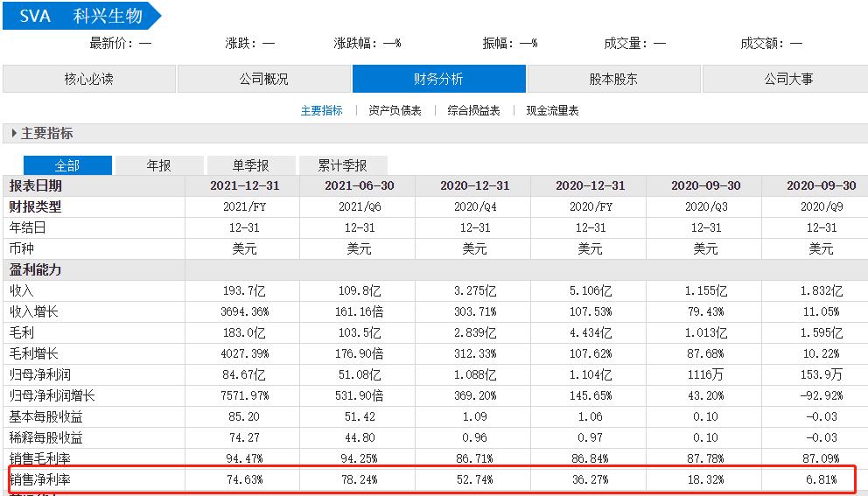Click the 6.81% net margin value
Viewport: 868px width, 496px height.
tap(822, 479)
